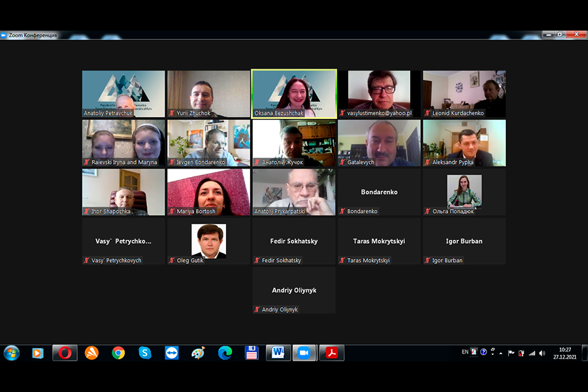Switch to the Zoom taskbar button
Viewport: 588px width, 392px height.
click(x=304, y=353)
